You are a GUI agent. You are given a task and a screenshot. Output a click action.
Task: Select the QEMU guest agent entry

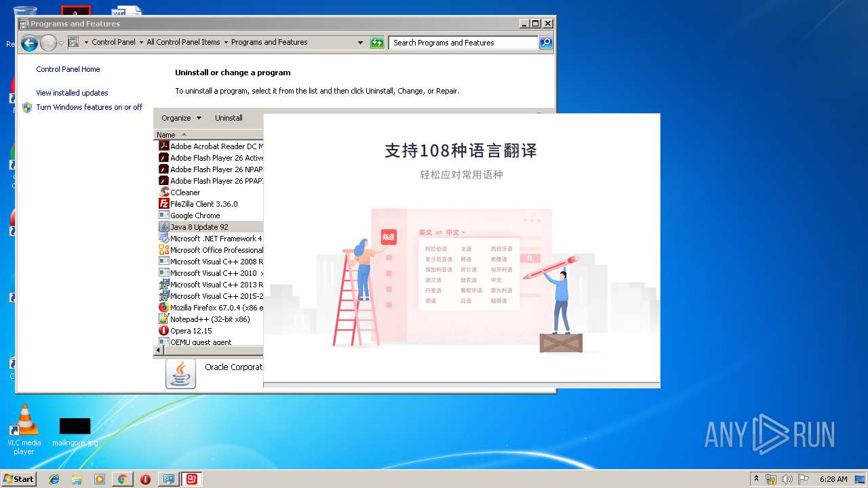coord(211,342)
